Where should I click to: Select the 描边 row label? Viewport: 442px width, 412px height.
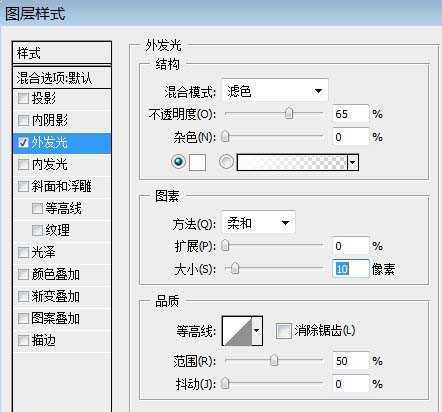point(44,340)
